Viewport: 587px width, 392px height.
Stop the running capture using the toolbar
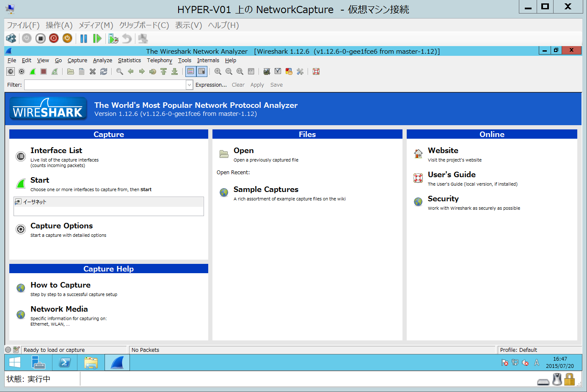[44, 71]
